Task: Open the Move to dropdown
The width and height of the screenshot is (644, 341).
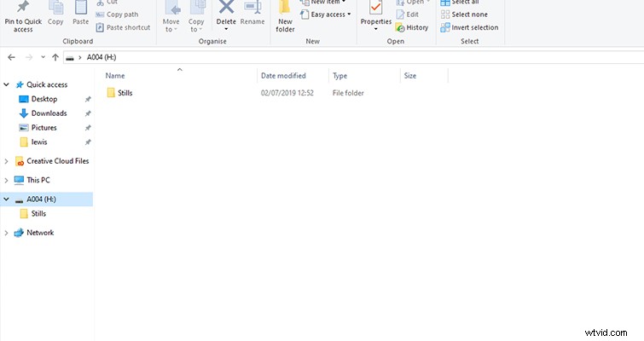Action: click(x=171, y=17)
